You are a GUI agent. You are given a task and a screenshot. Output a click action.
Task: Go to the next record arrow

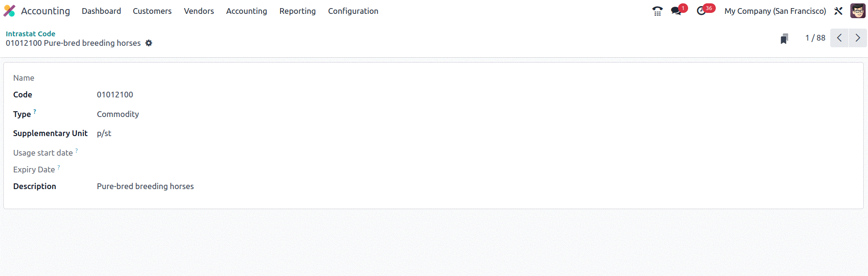(858, 38)
